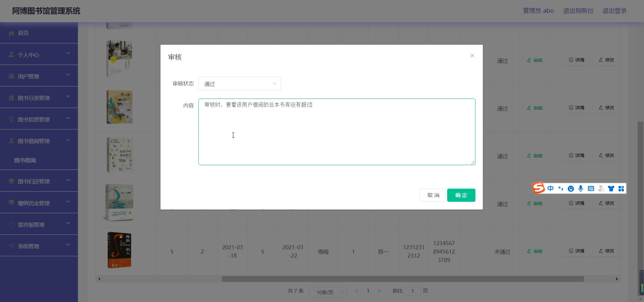Open the 首页 menu item
The image size is (644, 302).
39,33
